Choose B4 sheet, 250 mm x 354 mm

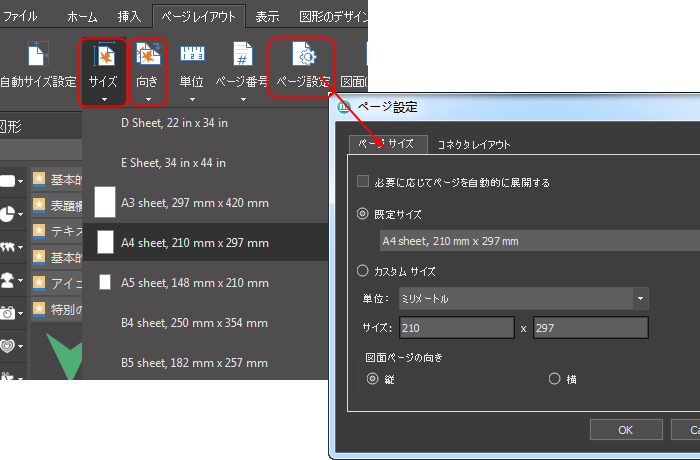point(205,323)
